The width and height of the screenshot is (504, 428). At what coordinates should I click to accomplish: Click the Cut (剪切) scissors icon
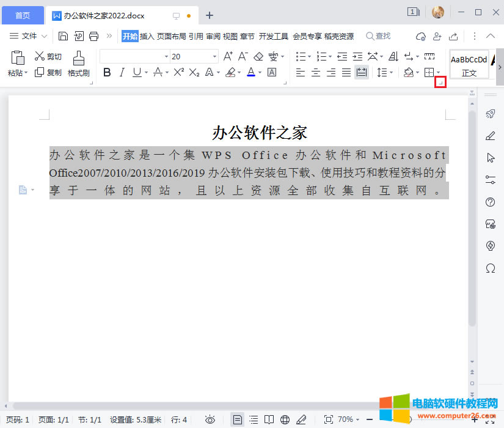(x=40, y=56)
